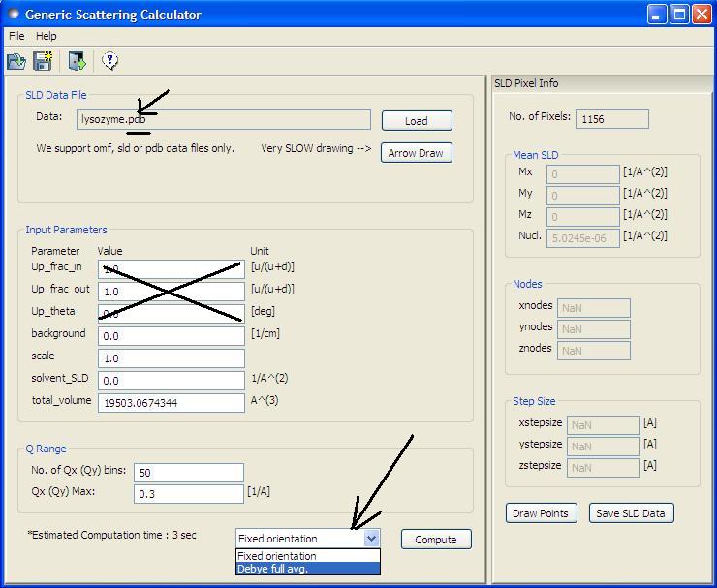717x588 pixels.
Task: Click the Qx (Qy) Max field
Action: point(188,494)
